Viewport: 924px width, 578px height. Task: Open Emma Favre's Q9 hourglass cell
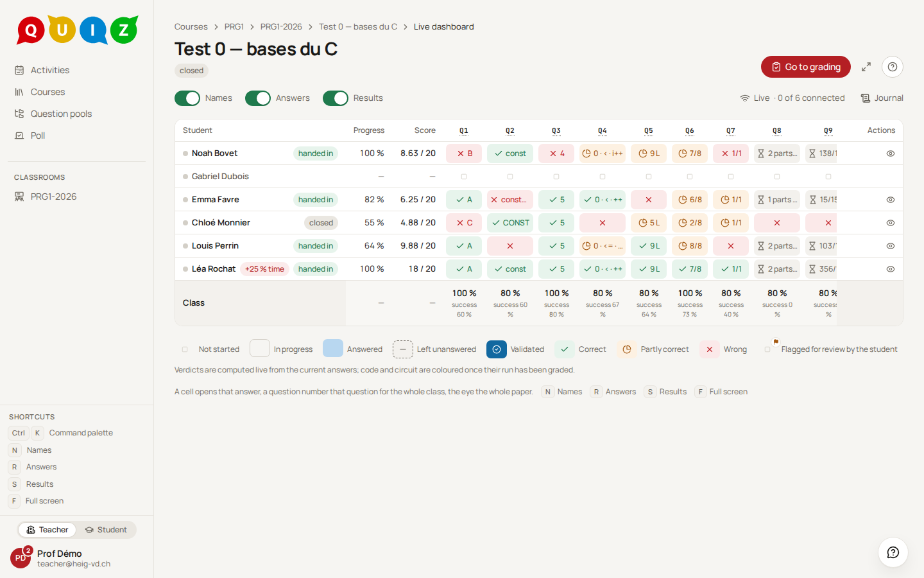821,200
